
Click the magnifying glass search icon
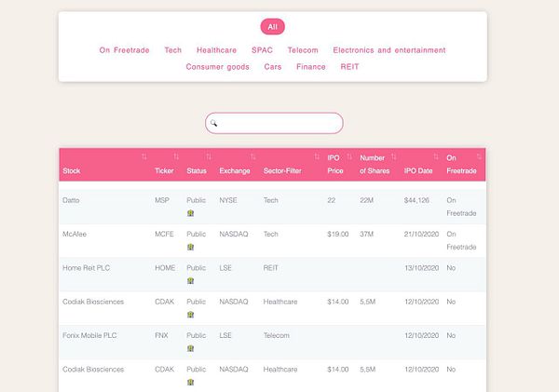pos(213,123)
